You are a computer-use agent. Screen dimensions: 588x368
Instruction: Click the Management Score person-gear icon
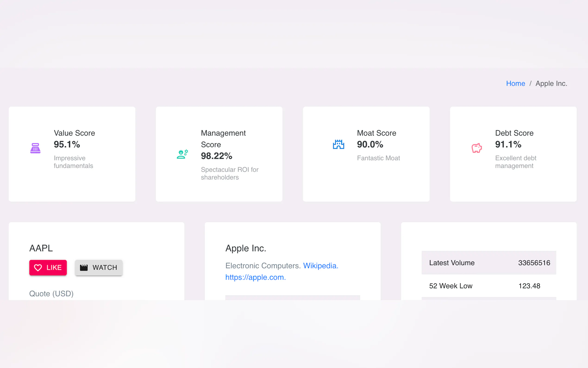point(182,154)
